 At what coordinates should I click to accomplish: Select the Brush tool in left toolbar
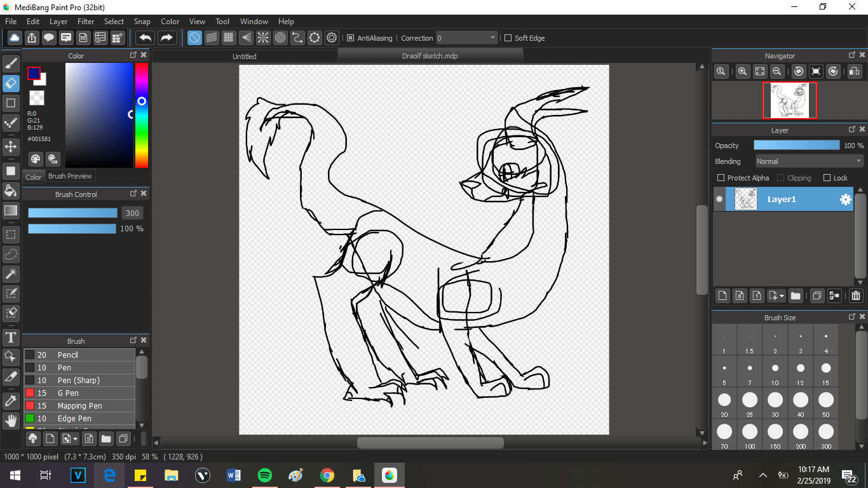pos(11,64)
